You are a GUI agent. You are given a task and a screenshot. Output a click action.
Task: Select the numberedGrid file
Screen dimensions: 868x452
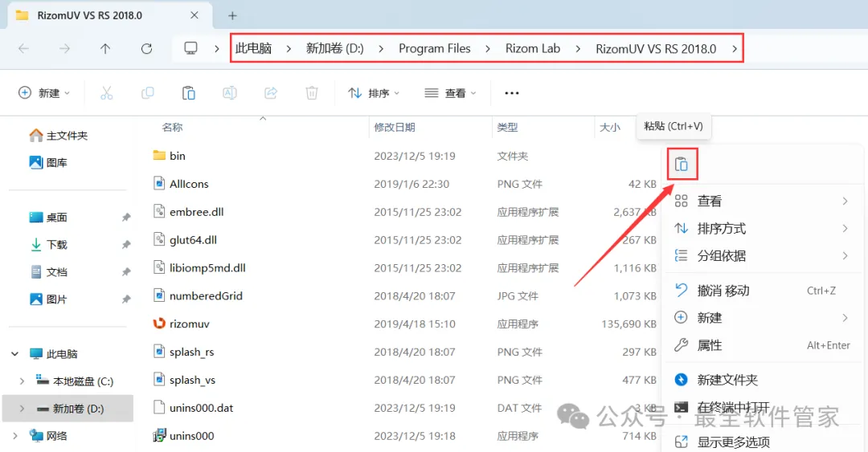[206, 296]
